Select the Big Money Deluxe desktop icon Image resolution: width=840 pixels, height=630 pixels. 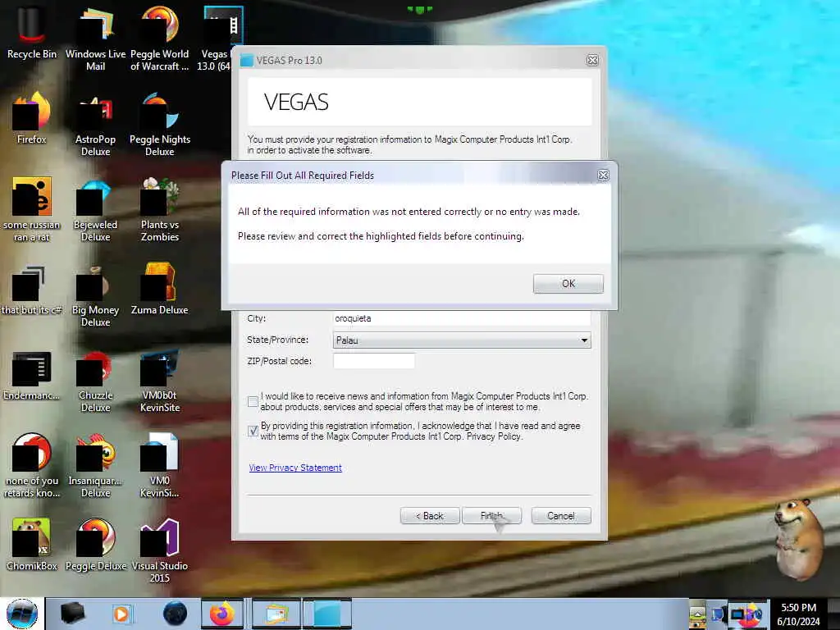(x=95, y=294)
